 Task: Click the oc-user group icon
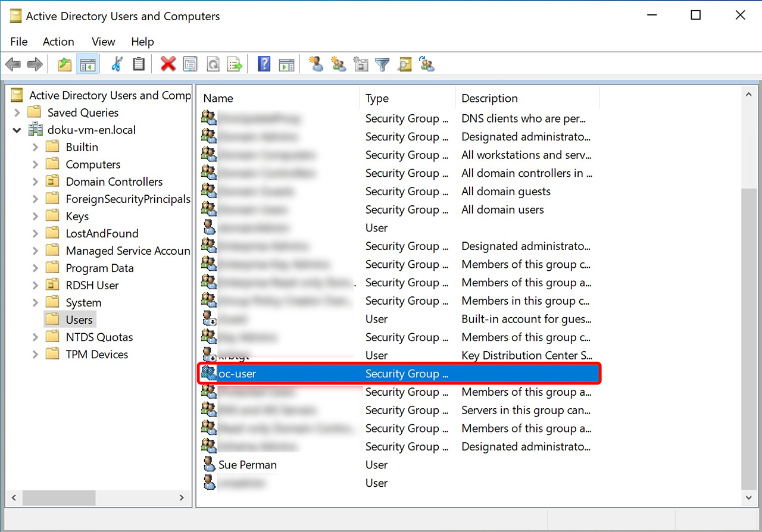click(x=208, y=374)
